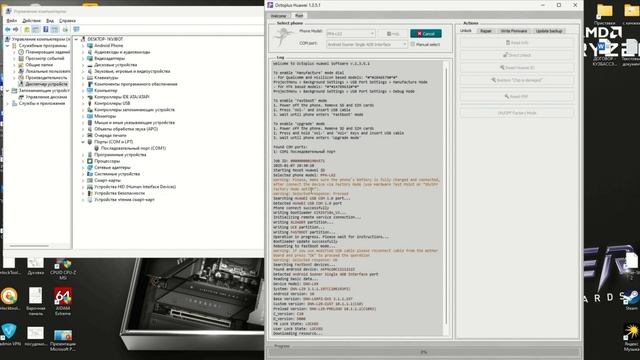The width and height of the screenshot is (640, 360).
Task: Expand the Контроллеры USB node
Action: pos(83,103)
